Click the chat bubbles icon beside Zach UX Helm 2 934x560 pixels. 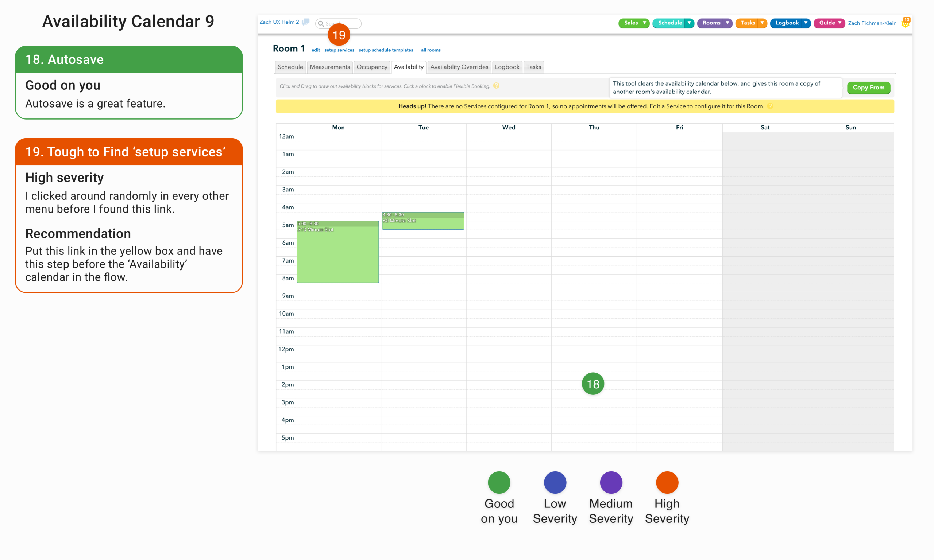(x=305, y=22)
